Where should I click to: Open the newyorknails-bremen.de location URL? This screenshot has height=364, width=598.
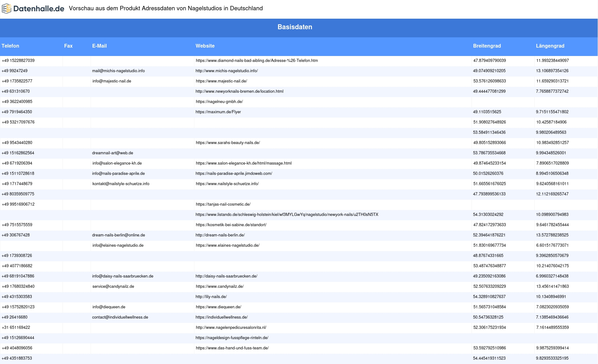[240, 91]
